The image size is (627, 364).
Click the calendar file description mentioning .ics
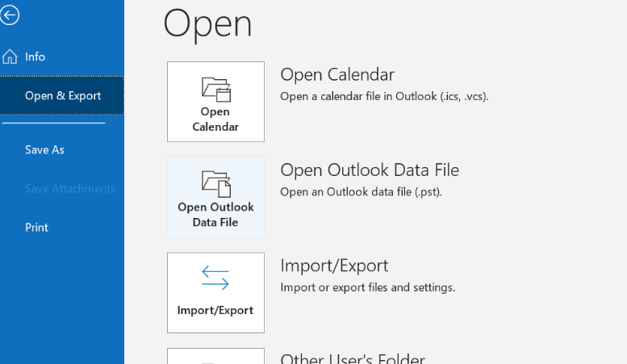[383, 96]
